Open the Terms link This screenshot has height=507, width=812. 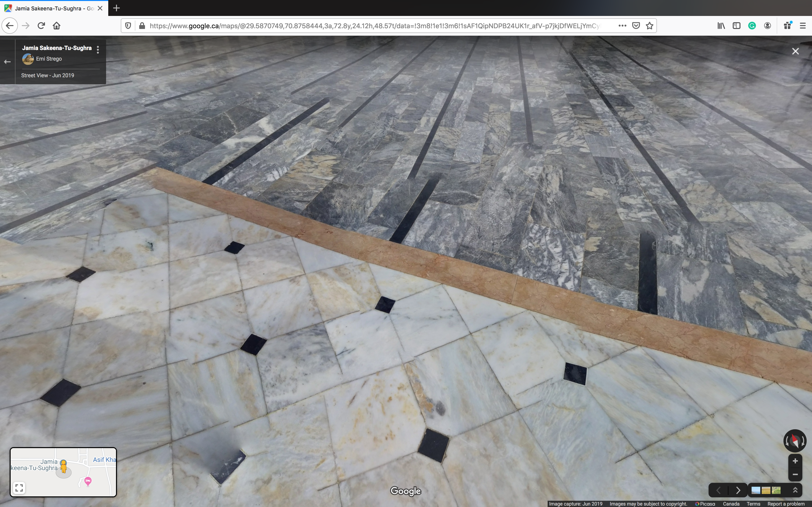pyautogui.click(x=753, y=504)
